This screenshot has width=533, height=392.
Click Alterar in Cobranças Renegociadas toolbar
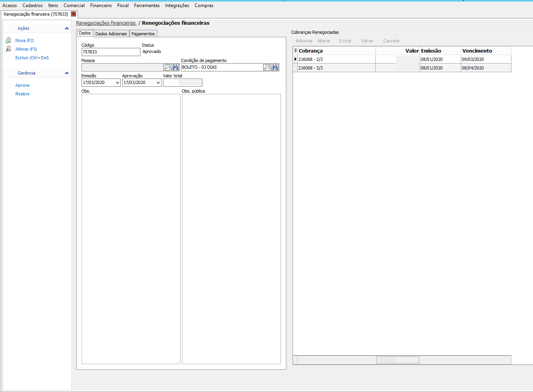[324, 41]
